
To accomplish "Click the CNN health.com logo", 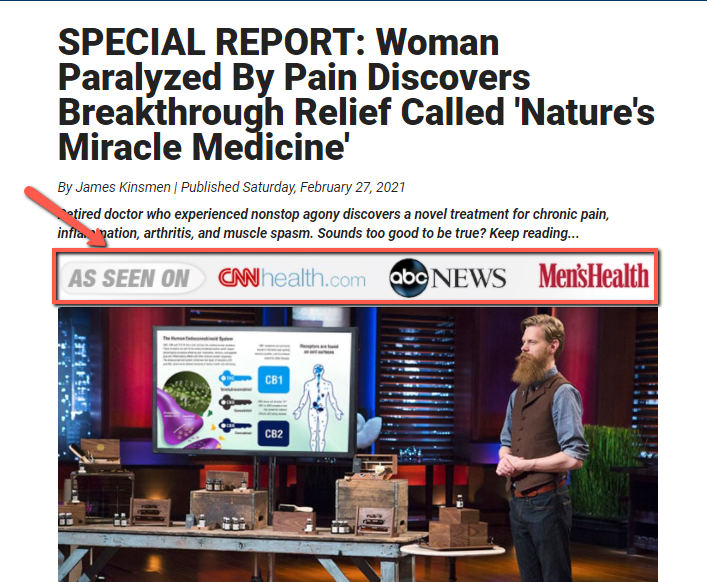I will click(x=292, y=278).
